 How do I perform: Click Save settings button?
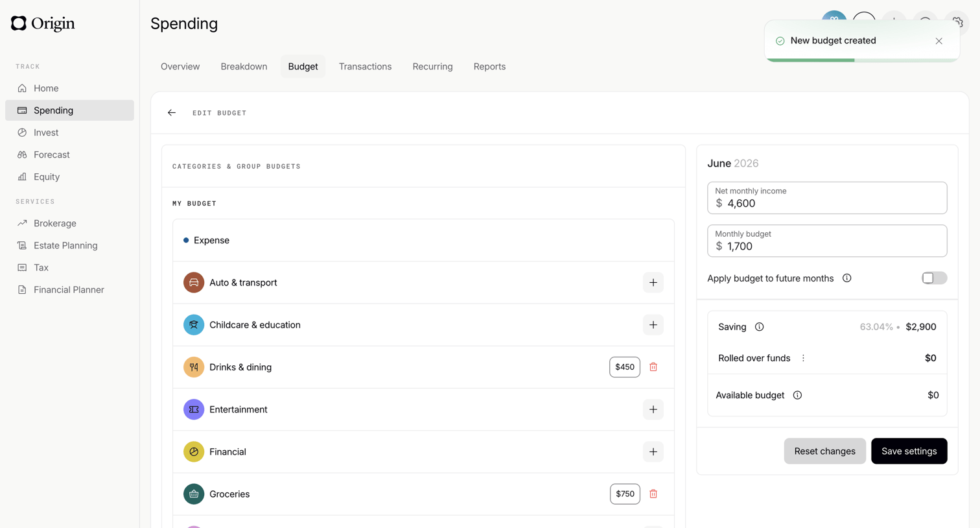click(x=909, y=451)
